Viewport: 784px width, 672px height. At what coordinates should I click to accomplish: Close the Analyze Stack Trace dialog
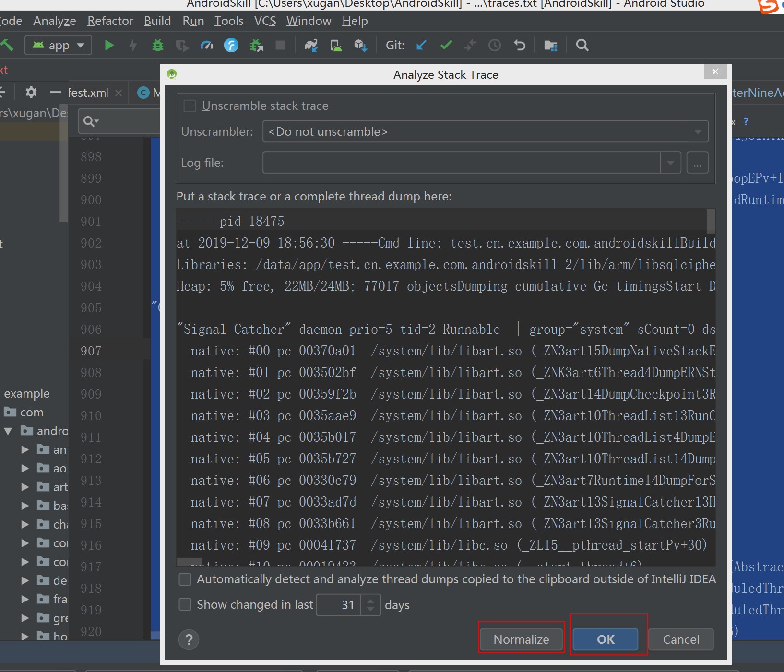click(715, 71)
